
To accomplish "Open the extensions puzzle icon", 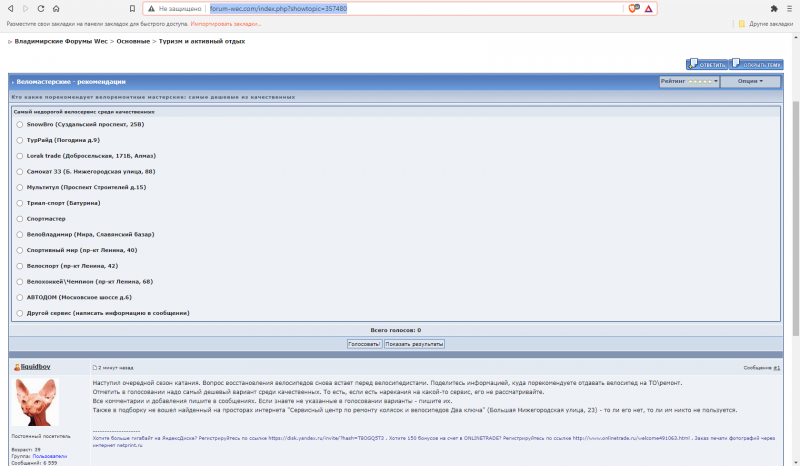I will 774,9.
